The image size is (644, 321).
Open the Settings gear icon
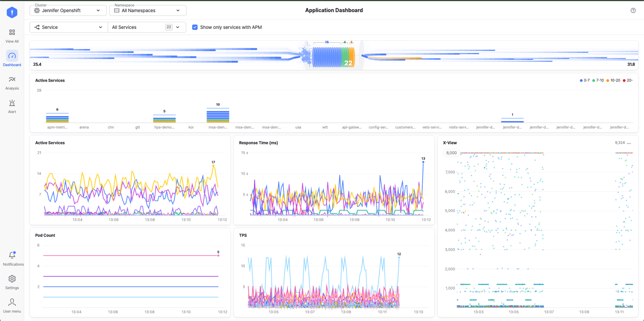pyautogui.click(x=12, y=279)
